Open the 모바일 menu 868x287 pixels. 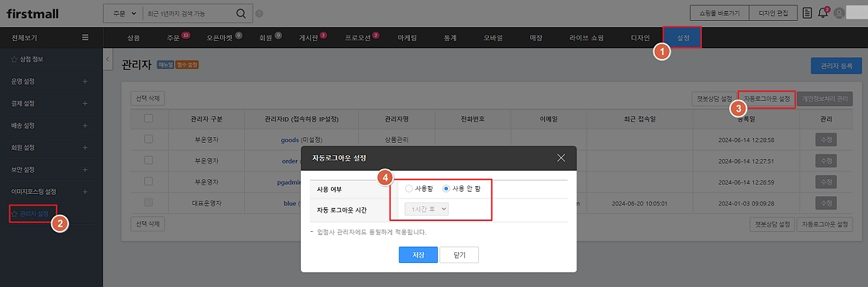[493, 38]
